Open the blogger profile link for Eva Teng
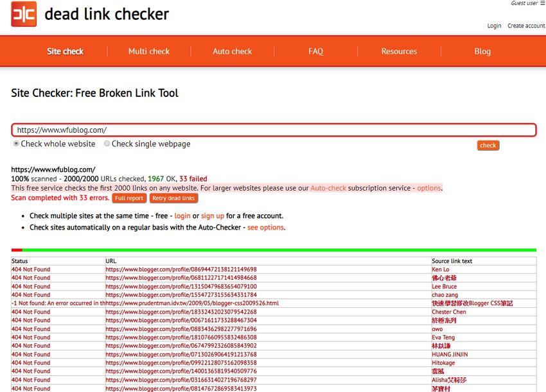The image size is (546, 392). pyautogui.click(x=181, y=337)
